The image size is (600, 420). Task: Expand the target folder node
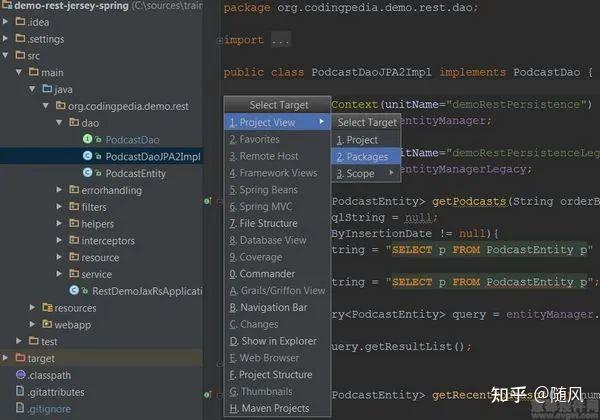(5, 358)
